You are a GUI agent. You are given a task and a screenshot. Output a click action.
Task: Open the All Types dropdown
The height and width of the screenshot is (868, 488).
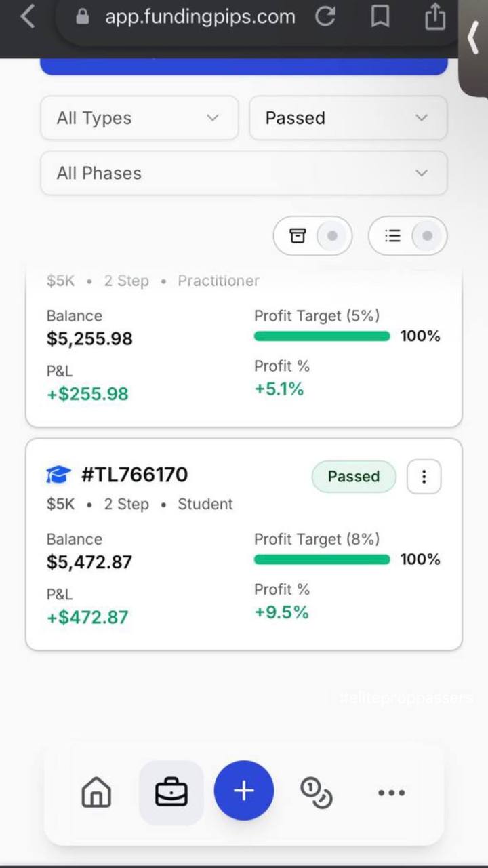coord(140,118)
